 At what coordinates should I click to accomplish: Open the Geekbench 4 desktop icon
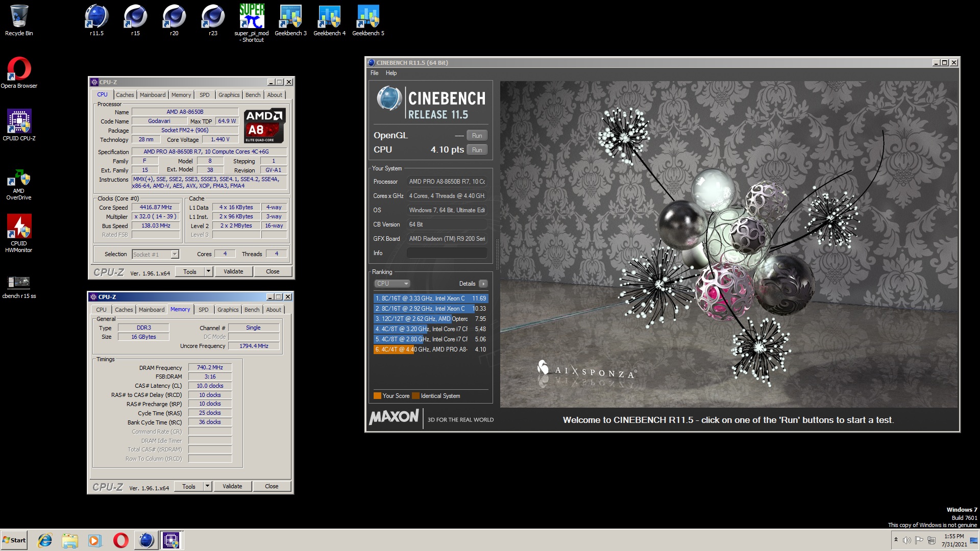pyautogui.click(x=329, y=20)
